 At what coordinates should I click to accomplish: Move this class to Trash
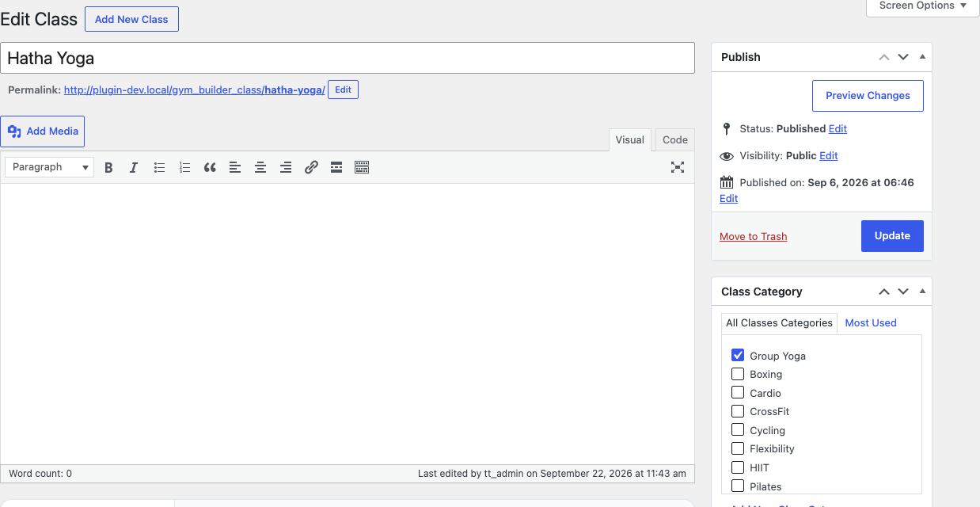pos(754,236)
